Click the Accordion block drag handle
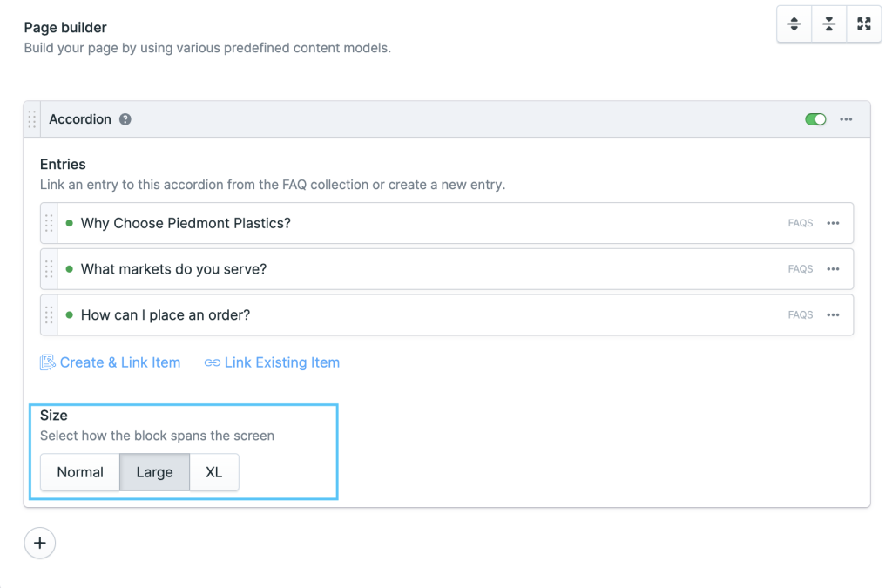Image resolution: width=892 pixels, height=588 pixels. point(32,119)
